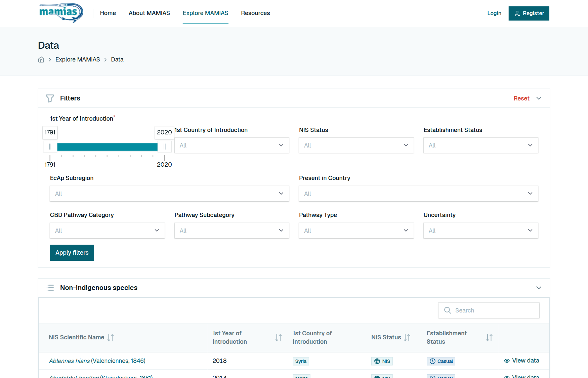
Task: Open Ablennes hians species link
Action: (97, 361)
